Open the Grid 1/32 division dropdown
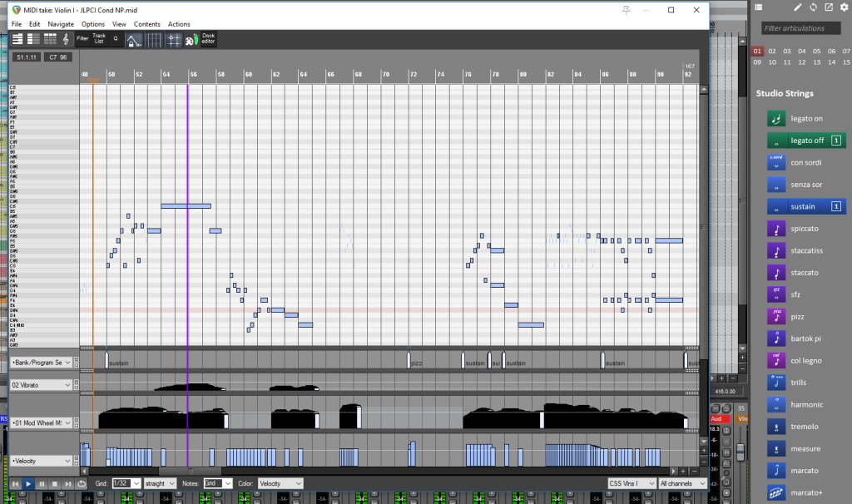 [124, 483]
